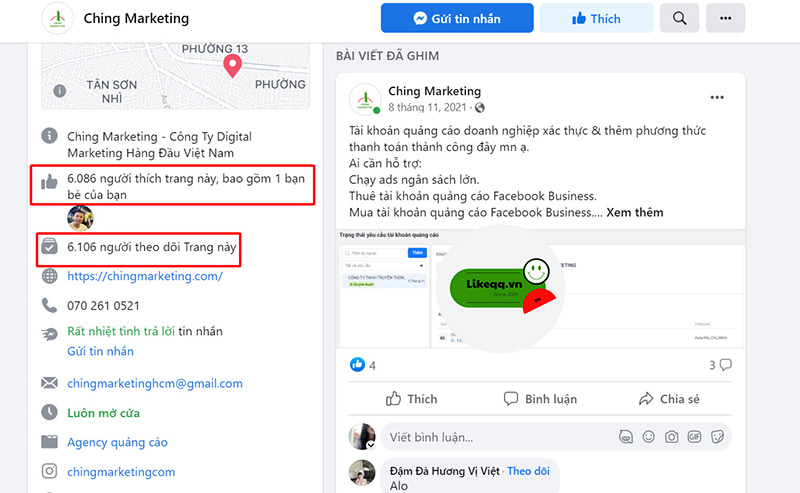Attach photo using camera icon in comment box
The width and height of the screenshot is (800, 493).
[x=672, y=437]
